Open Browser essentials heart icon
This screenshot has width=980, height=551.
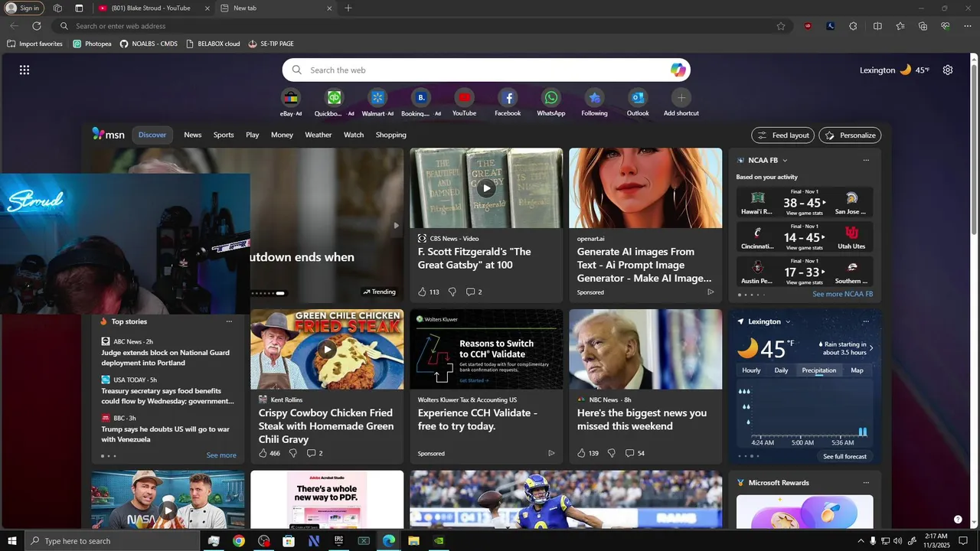tap(944, 26)
